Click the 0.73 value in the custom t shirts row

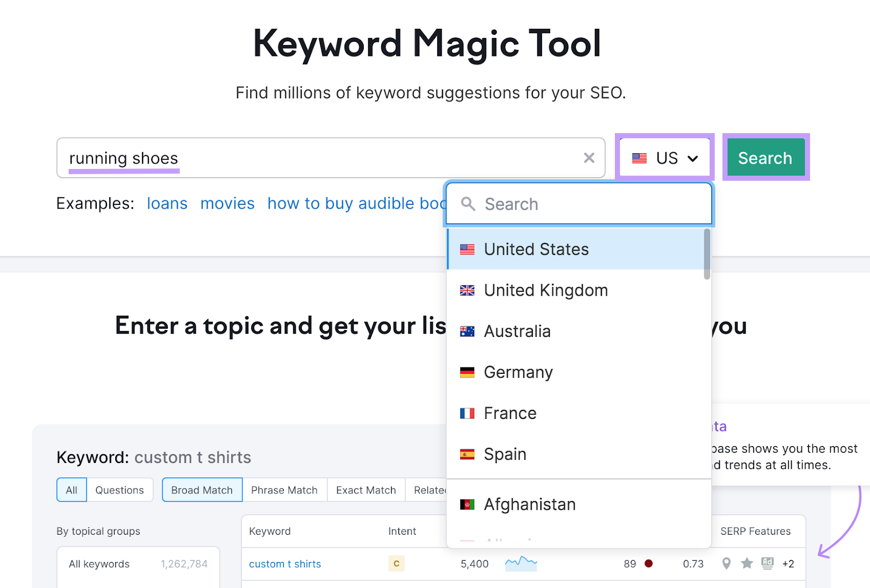point(693,564)
